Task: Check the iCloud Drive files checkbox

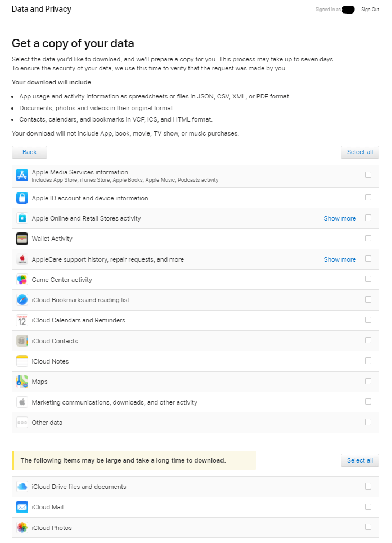Action: pyautogui.click(x=368, y=486)
